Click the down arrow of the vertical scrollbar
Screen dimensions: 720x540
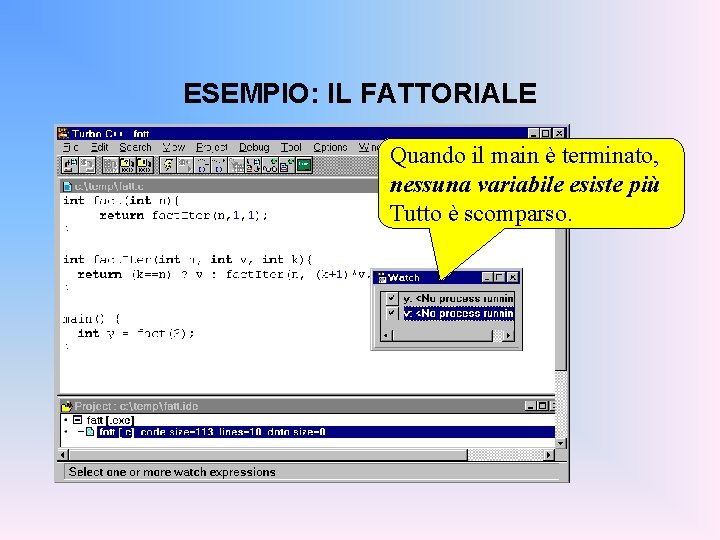tap(560, 444)
